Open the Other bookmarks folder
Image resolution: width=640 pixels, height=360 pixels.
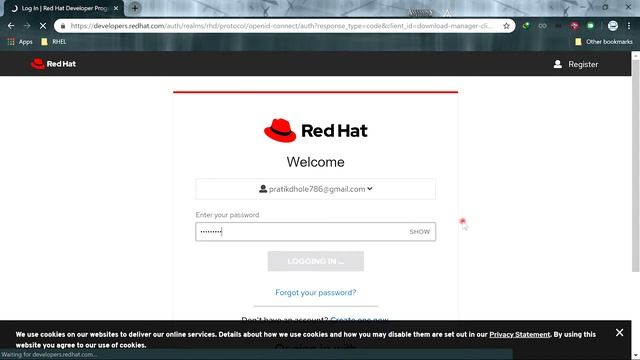(x=604, y=42)
